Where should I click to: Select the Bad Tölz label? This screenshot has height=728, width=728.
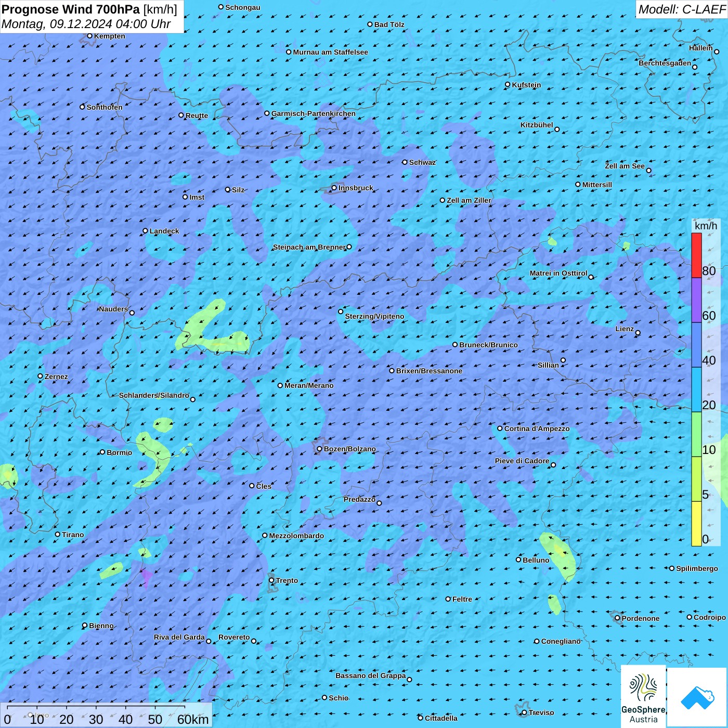click(x=389, y=24)
